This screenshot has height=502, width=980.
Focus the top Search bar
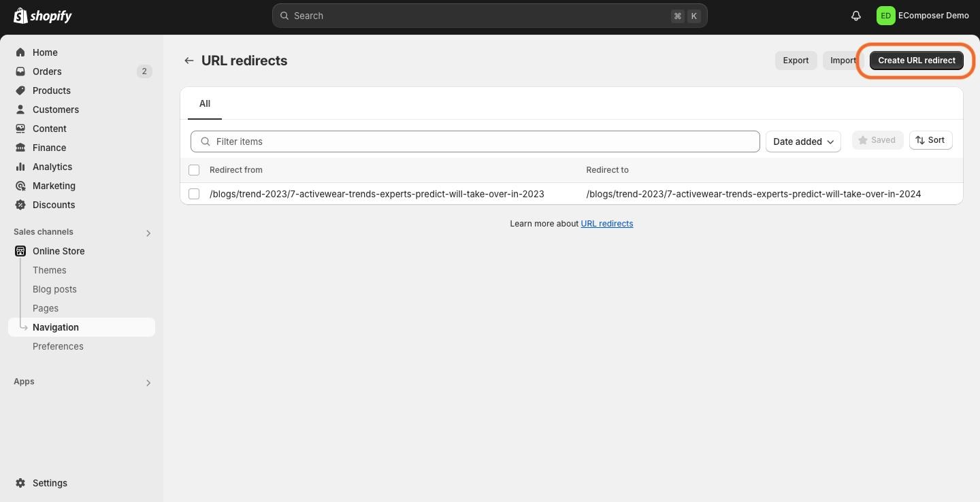pyautogui.click(x=490, y=16)
